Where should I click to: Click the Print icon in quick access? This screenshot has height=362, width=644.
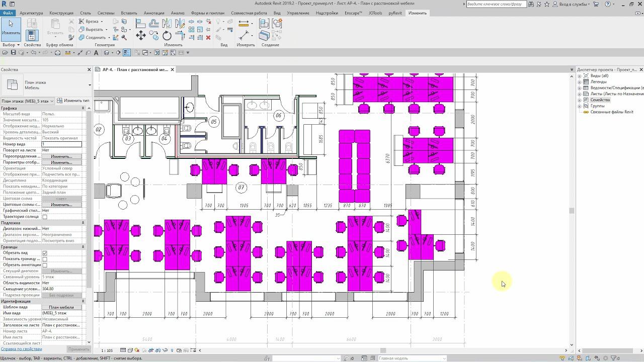(x=57, y=52)
